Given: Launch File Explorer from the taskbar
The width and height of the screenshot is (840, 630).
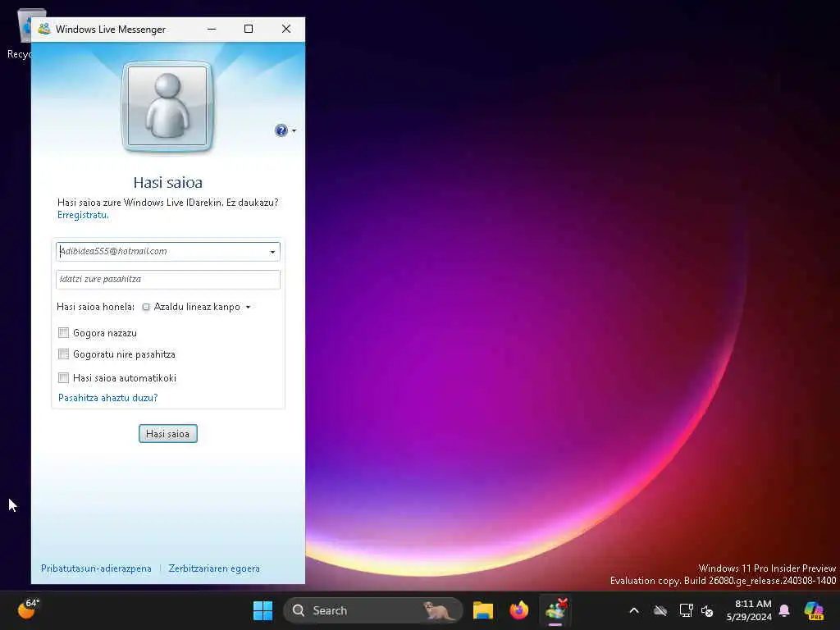Looking at the screenshot, I should click(x=482, y=610).
